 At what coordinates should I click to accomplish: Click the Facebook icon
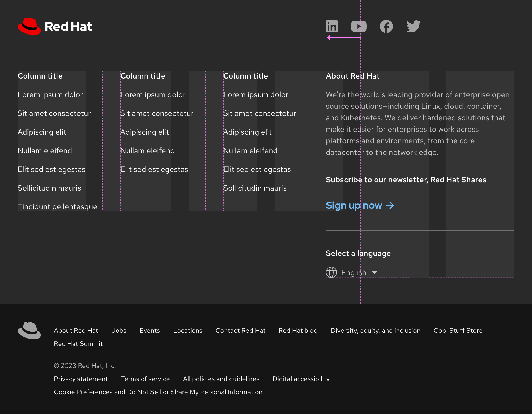pyautogui.click(x=386, y=26)
